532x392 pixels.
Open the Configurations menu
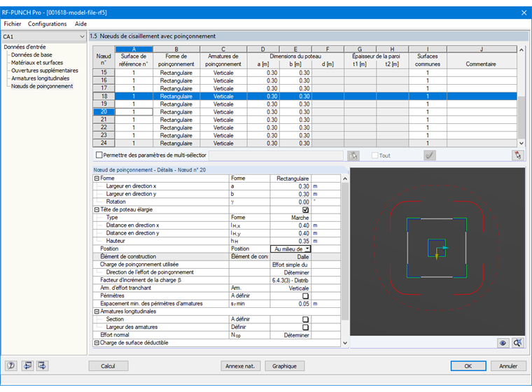(47, 24)
